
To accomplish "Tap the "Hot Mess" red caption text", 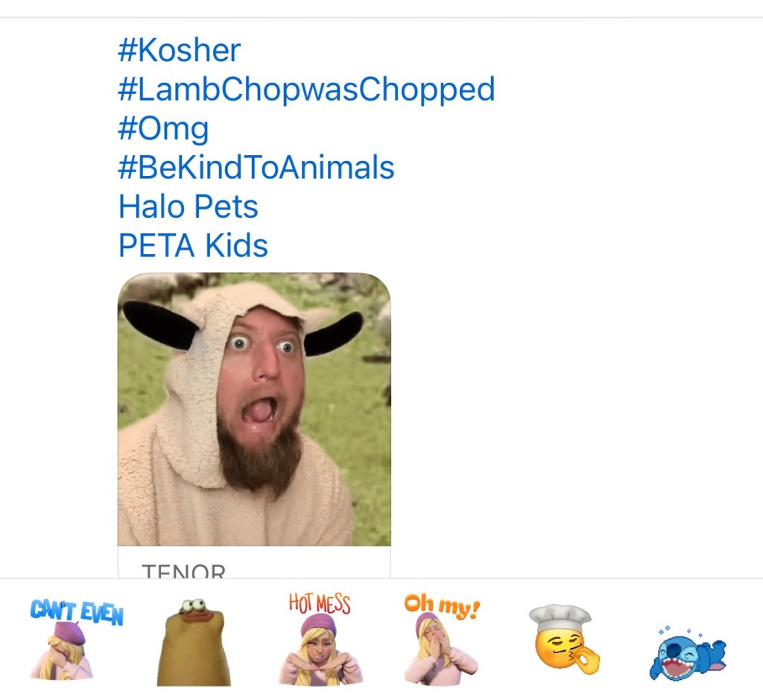I will [320, 603].
